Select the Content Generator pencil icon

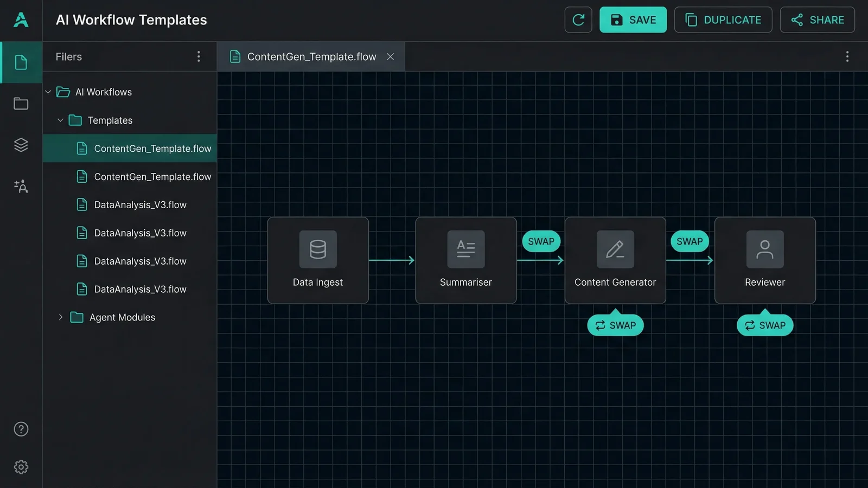point(615,249)
